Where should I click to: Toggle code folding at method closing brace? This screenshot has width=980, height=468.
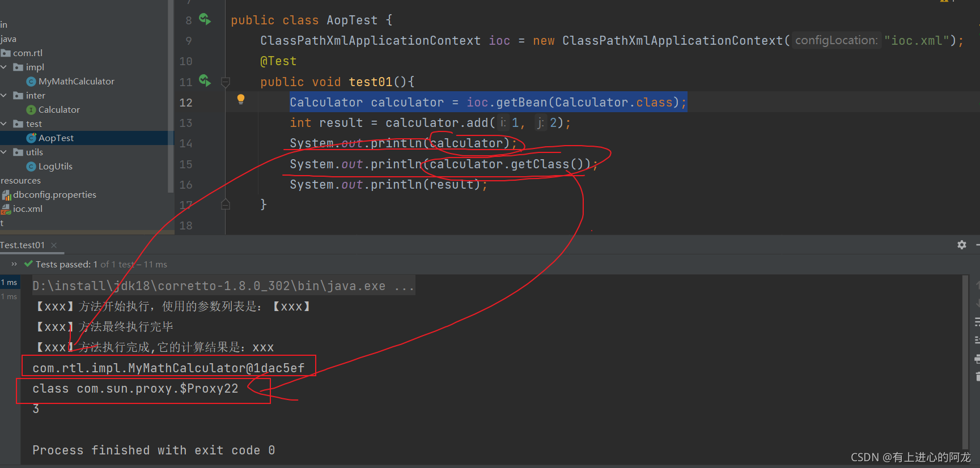(225, 205)
